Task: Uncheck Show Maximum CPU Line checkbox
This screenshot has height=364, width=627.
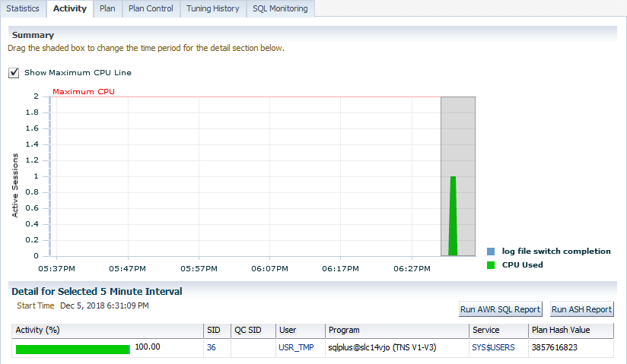Action: click(14, 73)
